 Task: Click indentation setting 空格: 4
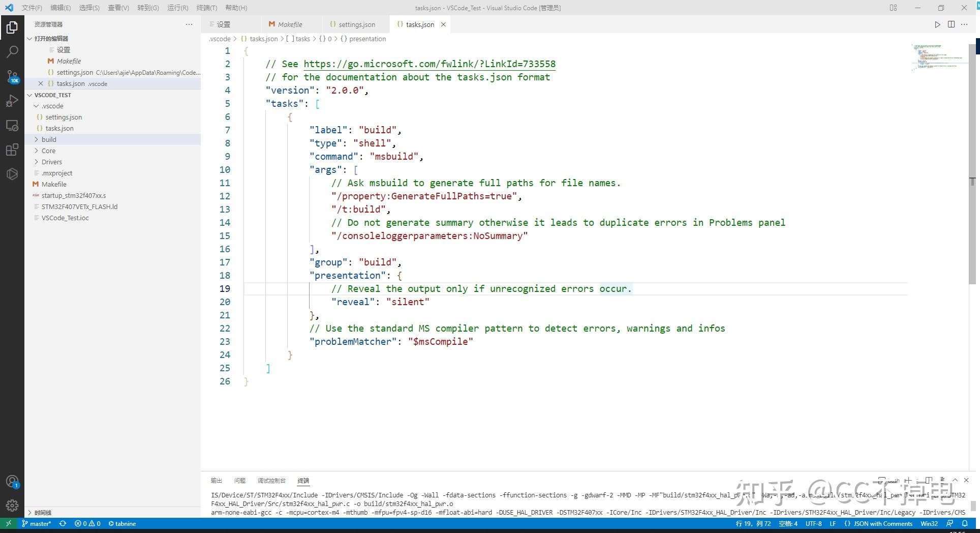click(x=788, y=523)
